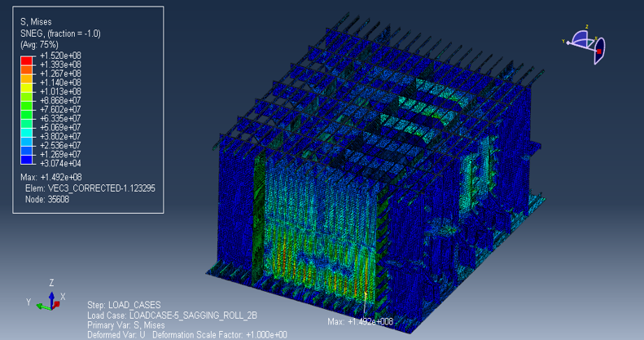Click the Node: 35608 legend entry
This screenshot has width=644, height=340.
47,199
